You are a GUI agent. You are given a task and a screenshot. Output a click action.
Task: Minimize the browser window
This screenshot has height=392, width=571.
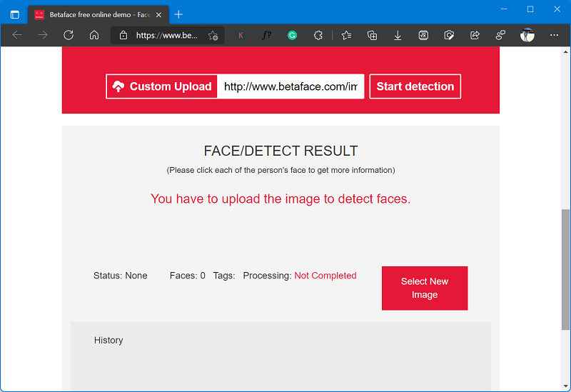(504, 9)
